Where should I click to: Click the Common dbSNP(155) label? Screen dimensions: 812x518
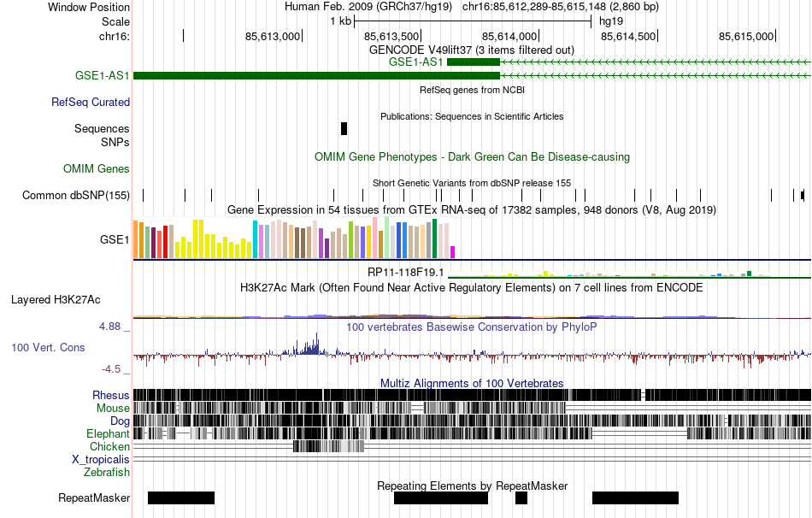coord(76,195)
